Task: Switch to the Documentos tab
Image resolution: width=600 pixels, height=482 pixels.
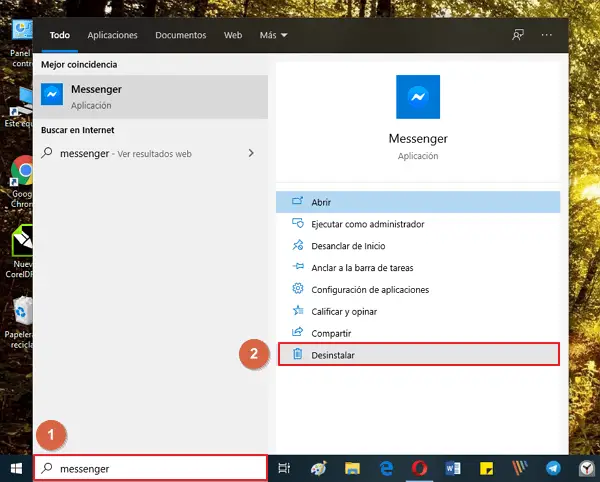Action: [181, 35]
